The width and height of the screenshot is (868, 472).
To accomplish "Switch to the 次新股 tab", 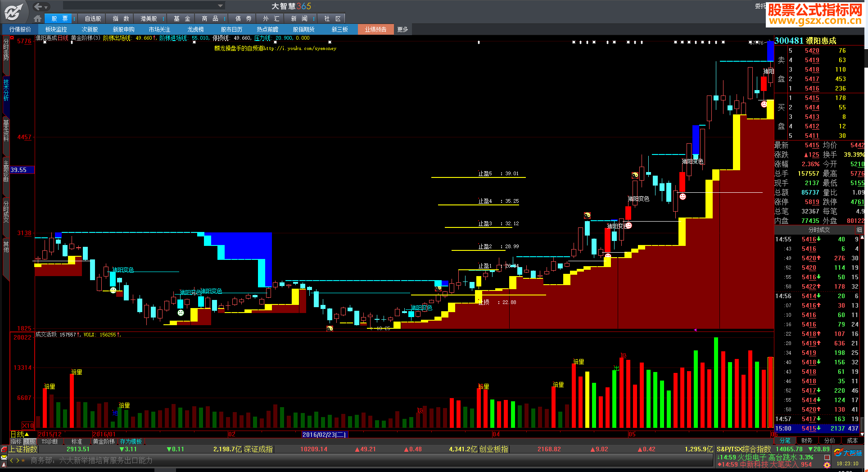I will click(90, 29).
